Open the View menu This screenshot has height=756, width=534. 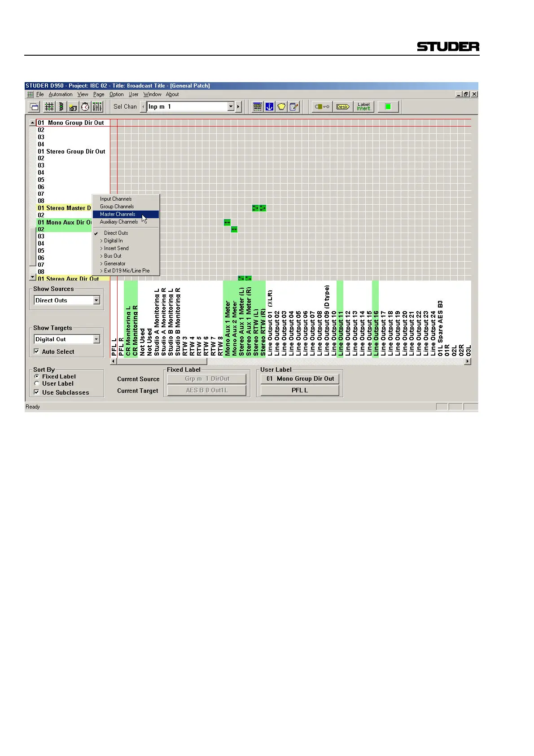83,94
